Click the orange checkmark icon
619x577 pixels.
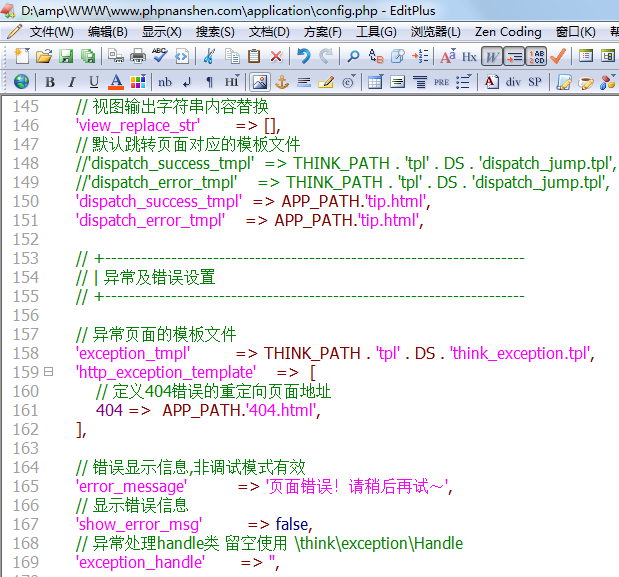pyautogui.click(x=558, y=56)
